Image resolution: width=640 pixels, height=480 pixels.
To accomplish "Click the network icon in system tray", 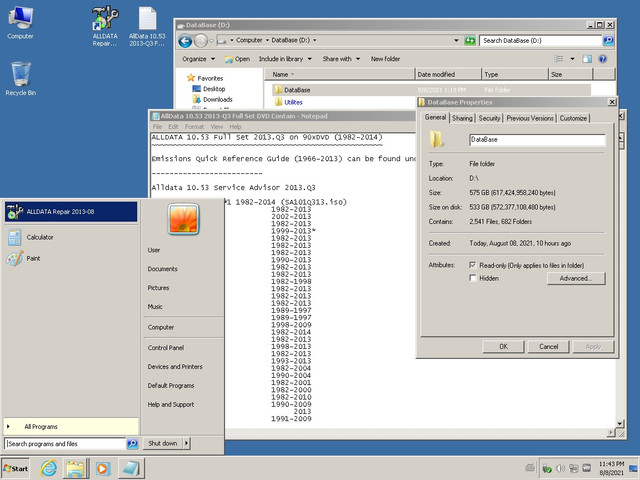I will click(x=573, y=468).
